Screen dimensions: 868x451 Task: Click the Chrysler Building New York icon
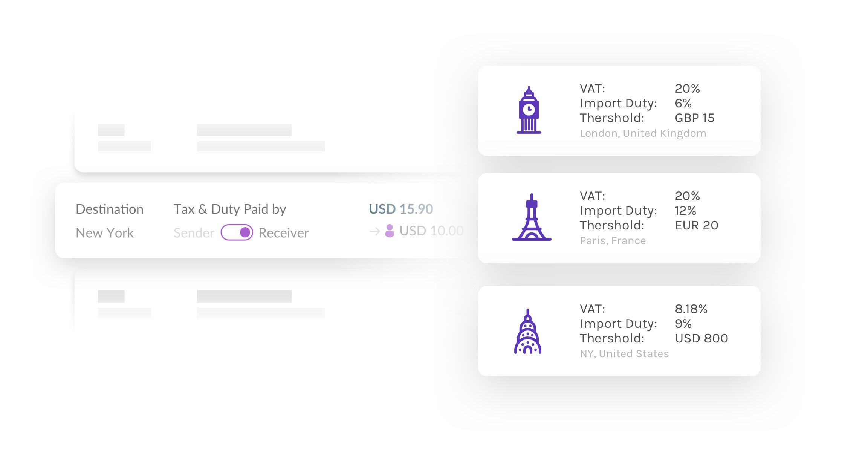pyautogui.click(x=528, y=331)
